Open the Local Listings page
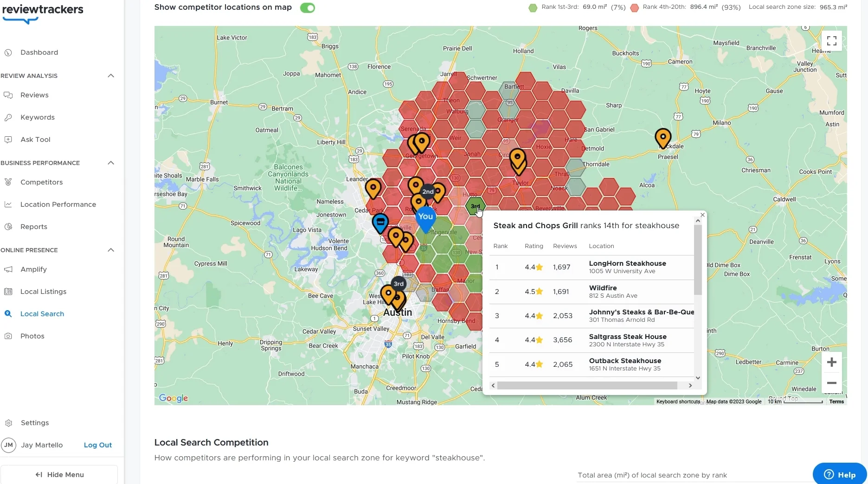Image resolution: width=868 pixels, height=484 pixels. (44, 292)
